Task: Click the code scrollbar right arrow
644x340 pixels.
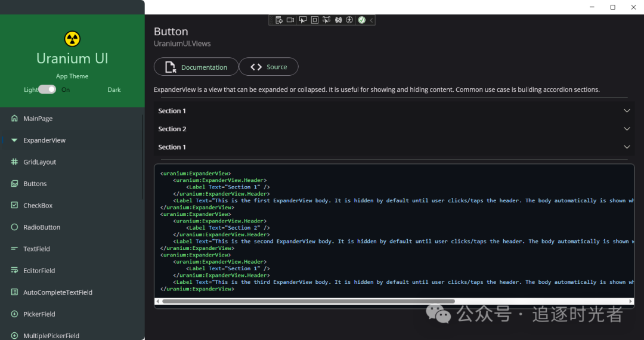Action: [631, 301]
